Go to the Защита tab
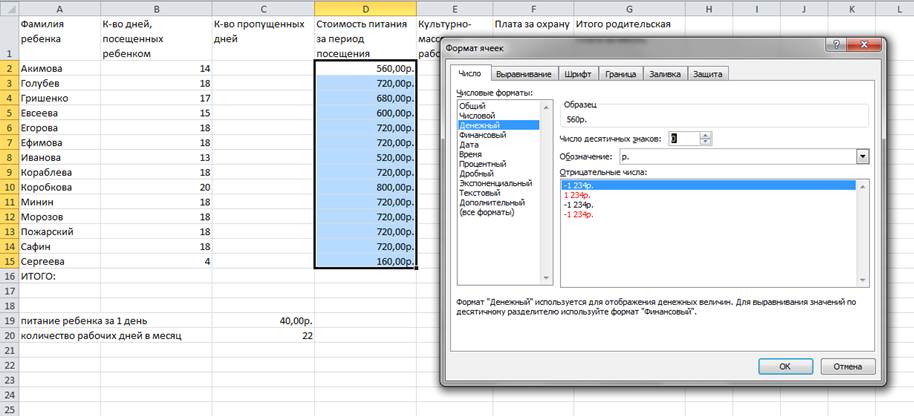The width and height of the screenshot is (914, 416). point(708,75)
